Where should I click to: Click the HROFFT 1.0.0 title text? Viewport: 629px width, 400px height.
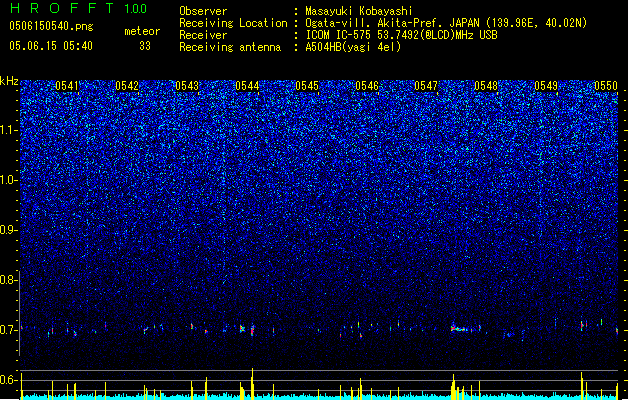tap(79, 8)
